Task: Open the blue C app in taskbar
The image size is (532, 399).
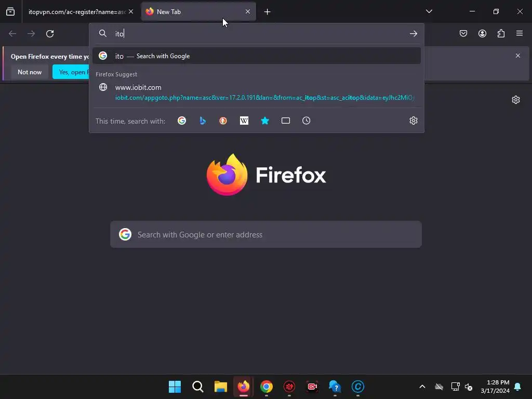Action: 357,387
